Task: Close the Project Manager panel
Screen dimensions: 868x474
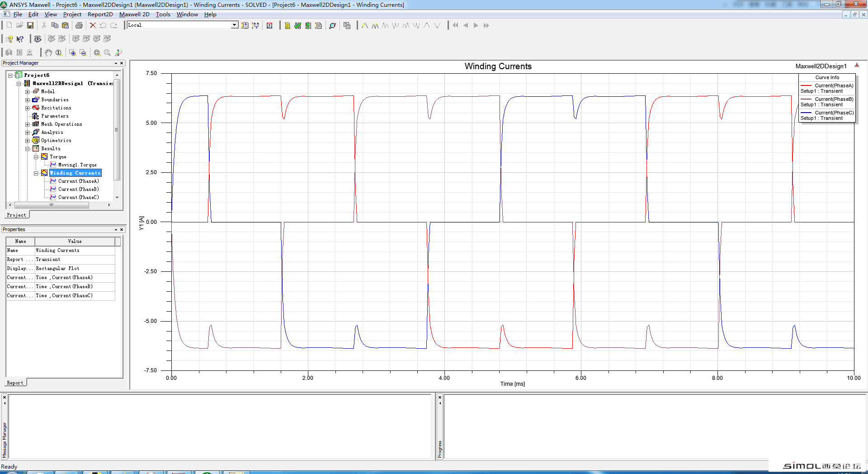Action: [x=121, y=63]
